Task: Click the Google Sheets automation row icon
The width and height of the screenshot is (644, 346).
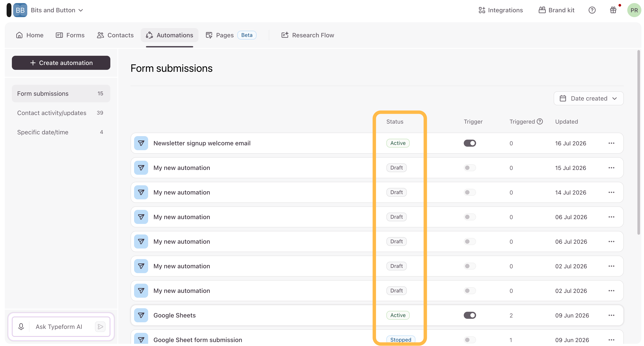Action: pyautogui.click(x=141, y=315)
